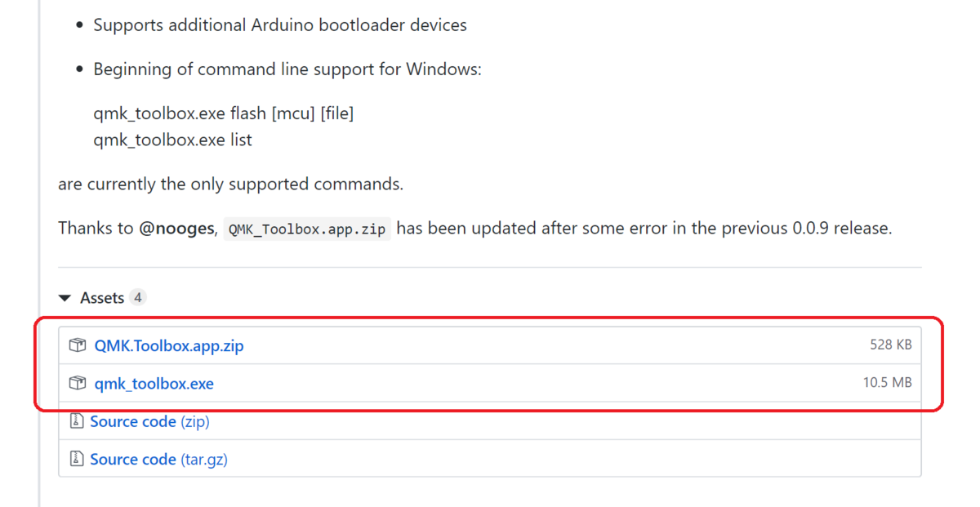Image resolution: width=980 pixels, height=507 pixels.
Task: Click the 'qmk_toolbox.exe list' command line
Action: coord(173,140)
